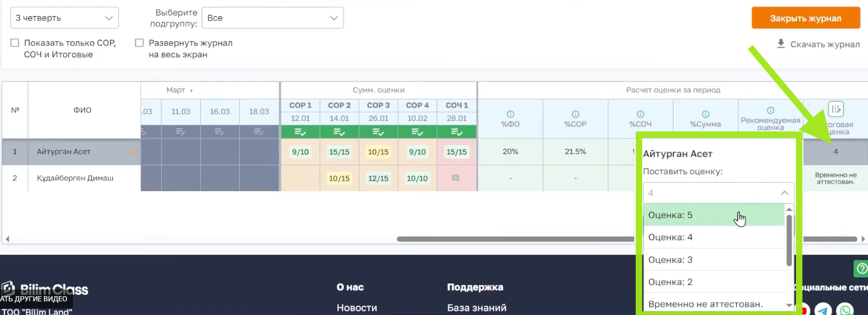Click the Закрыть журнал button

pyautogui.click(x=806, y=18)
